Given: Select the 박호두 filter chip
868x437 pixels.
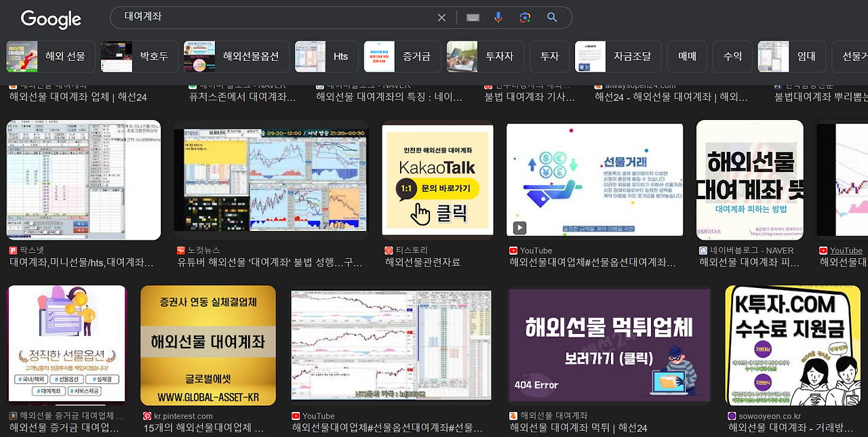Looking at the screenshot, I should click(139, 56).
